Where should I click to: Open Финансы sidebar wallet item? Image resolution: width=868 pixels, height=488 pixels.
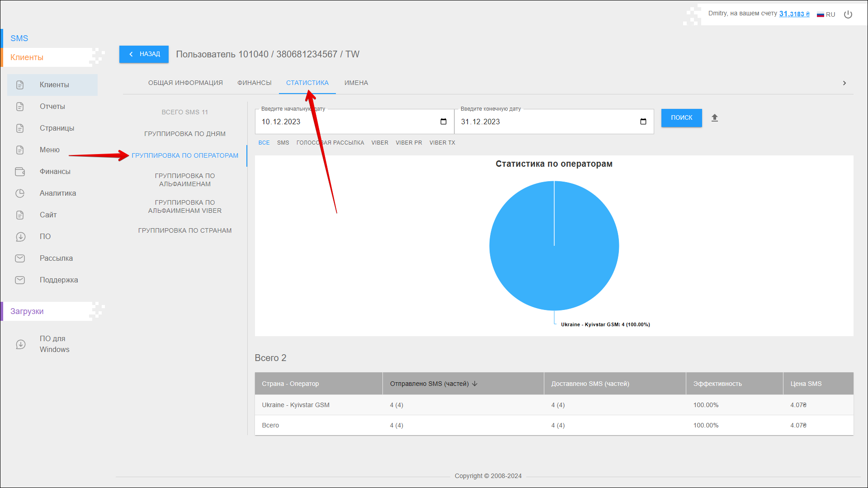[55, 172]
